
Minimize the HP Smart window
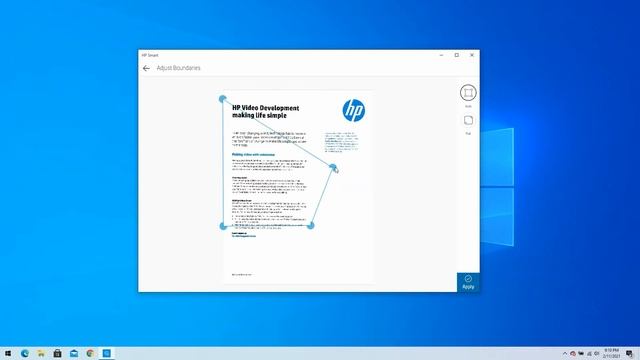(441, 55)
